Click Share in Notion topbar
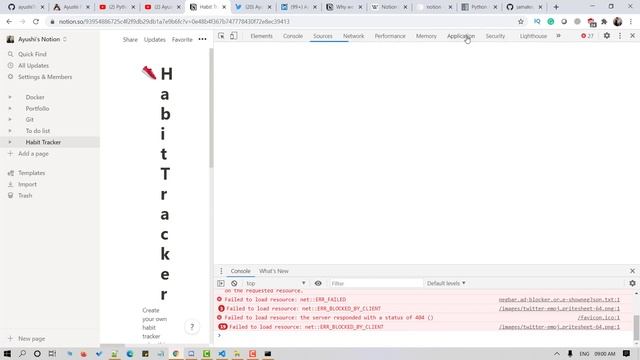This screenshot has width=640, height=360. pos(130,40)
